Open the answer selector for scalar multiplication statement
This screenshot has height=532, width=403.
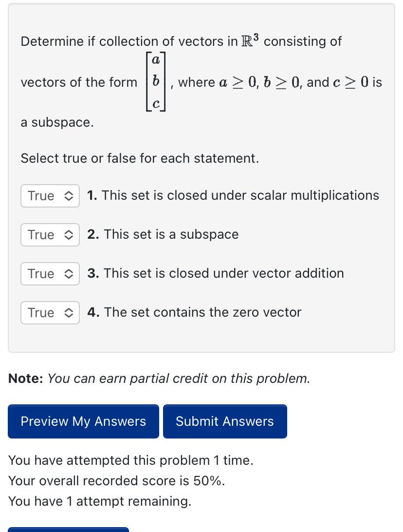[50, 196]
